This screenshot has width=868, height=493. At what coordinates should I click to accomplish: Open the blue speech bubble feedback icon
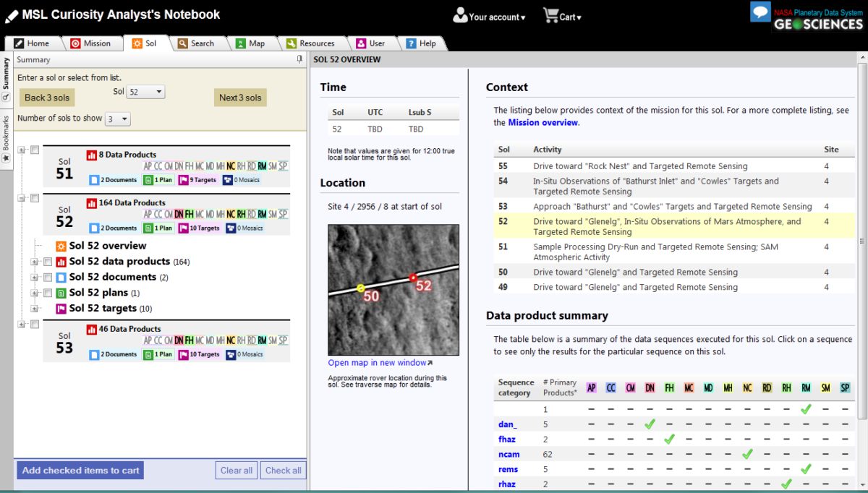click(760, 12)
